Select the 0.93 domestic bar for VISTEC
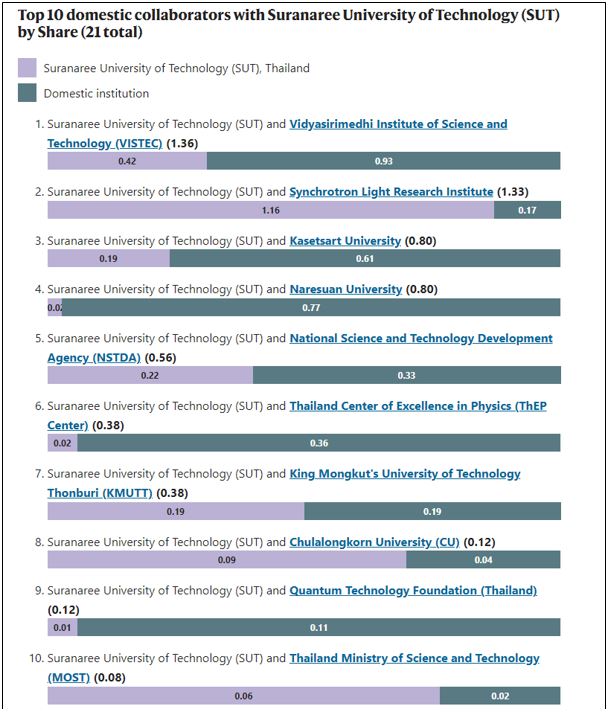Screen dimensions: 608x712 coord(384,161)
